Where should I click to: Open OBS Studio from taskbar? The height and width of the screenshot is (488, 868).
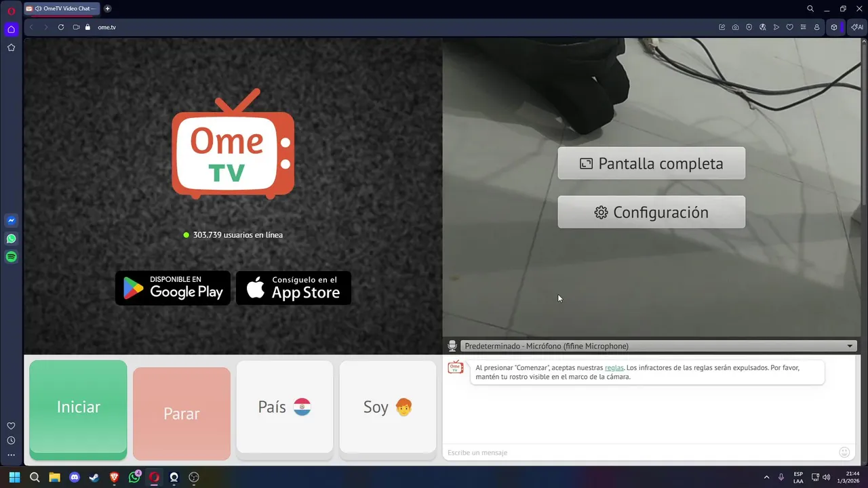(x=194, y=477)
